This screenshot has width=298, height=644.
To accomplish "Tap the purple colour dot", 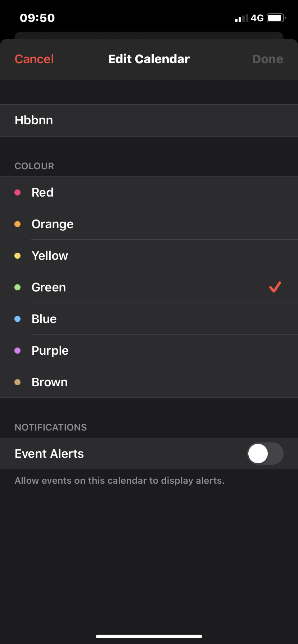I will (17, 350).
